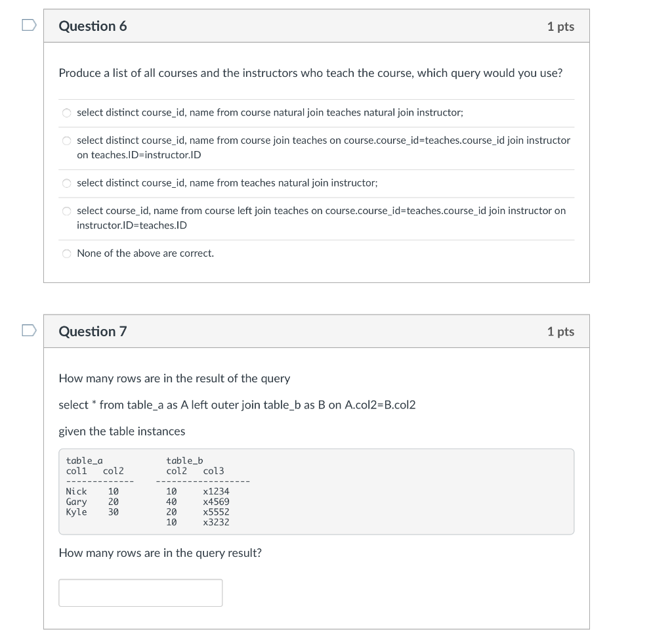Click the first radio button under Question 6
This screenshot has width=672, height=635.
click(x=66, y=112)
